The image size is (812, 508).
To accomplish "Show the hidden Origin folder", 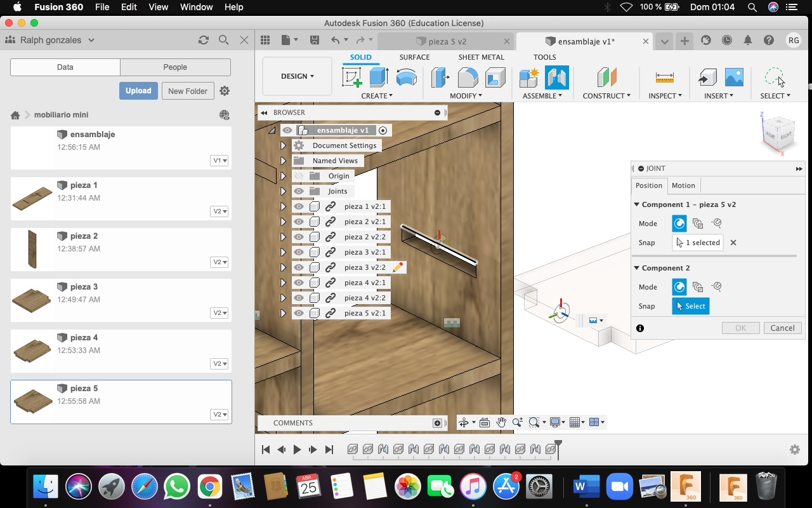I will 299,176.
